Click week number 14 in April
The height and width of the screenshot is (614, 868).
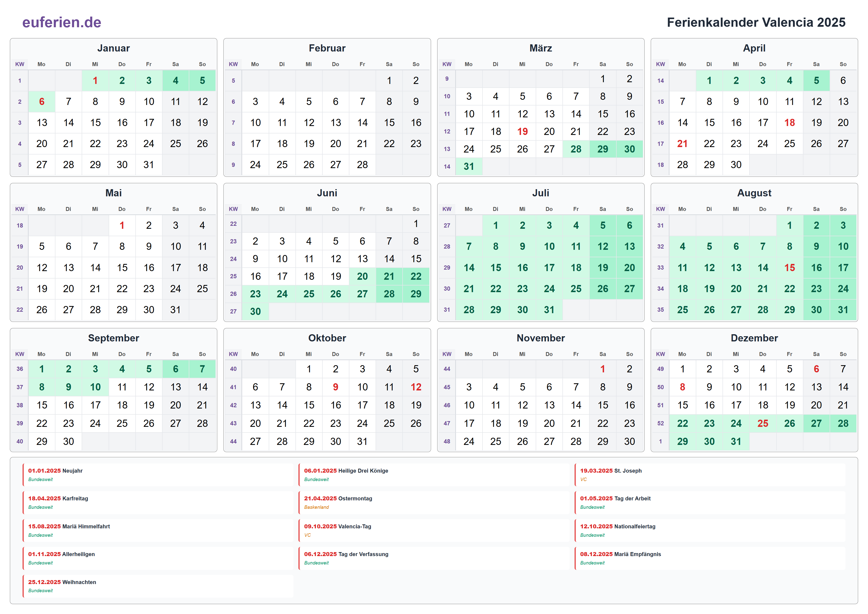(x=660, y=80)
